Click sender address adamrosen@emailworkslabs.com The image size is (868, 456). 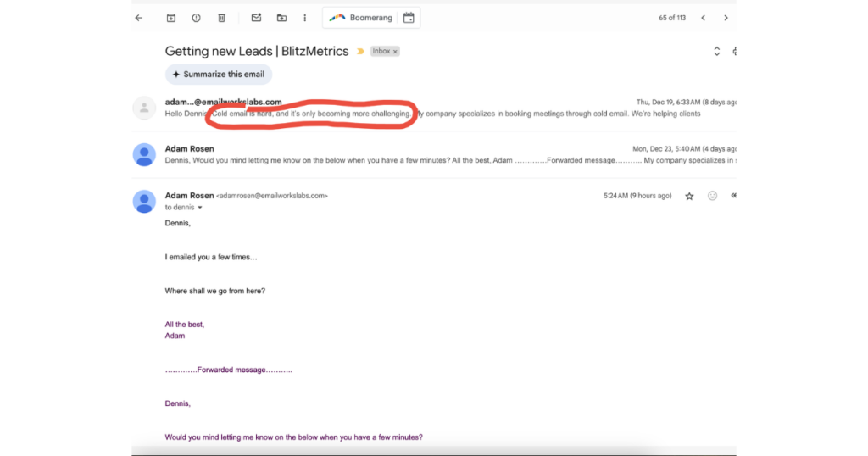(272, 196)
